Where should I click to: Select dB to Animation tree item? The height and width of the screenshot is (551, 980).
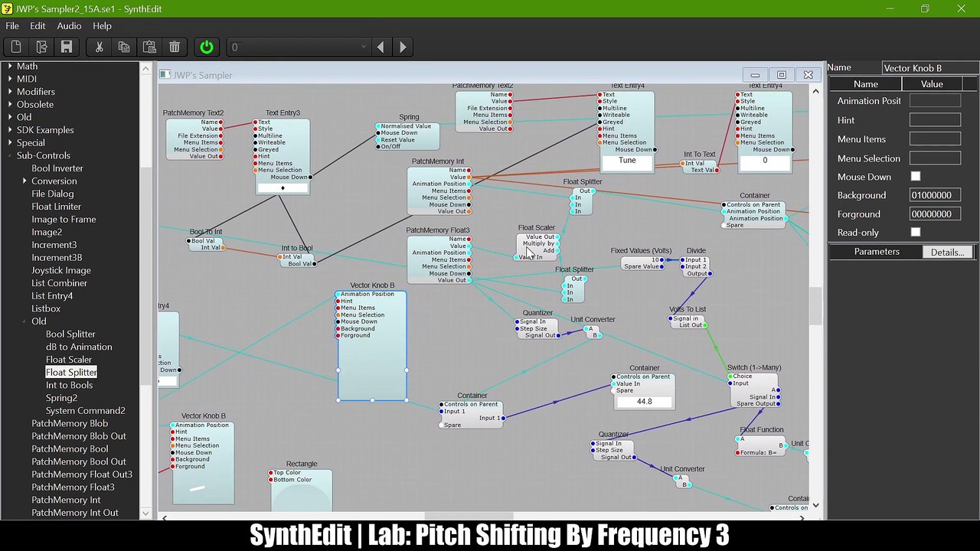(79, 347)
